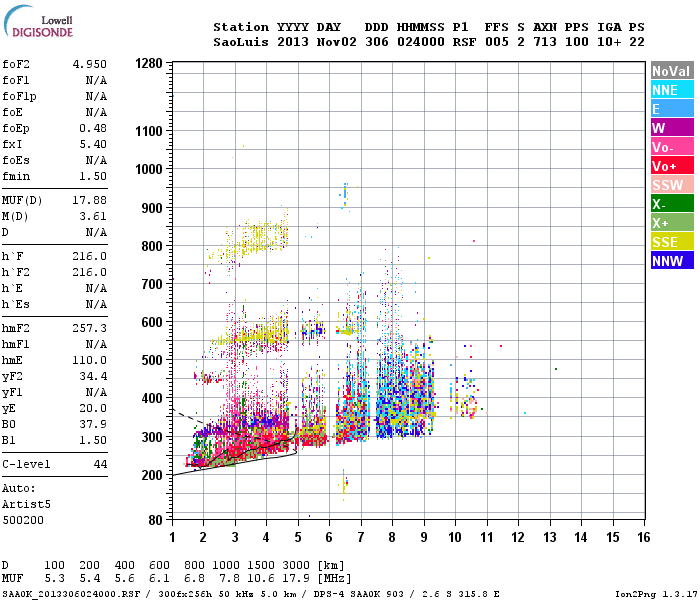Click the 1280 km y-axis label

tap(149, 63)
